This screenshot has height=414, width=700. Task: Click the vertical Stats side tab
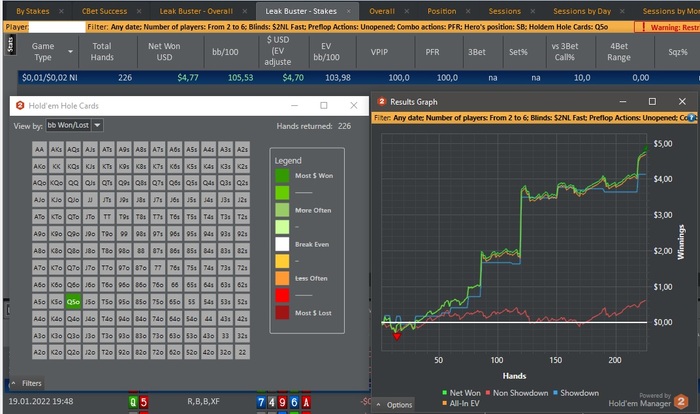coord(10,45)
